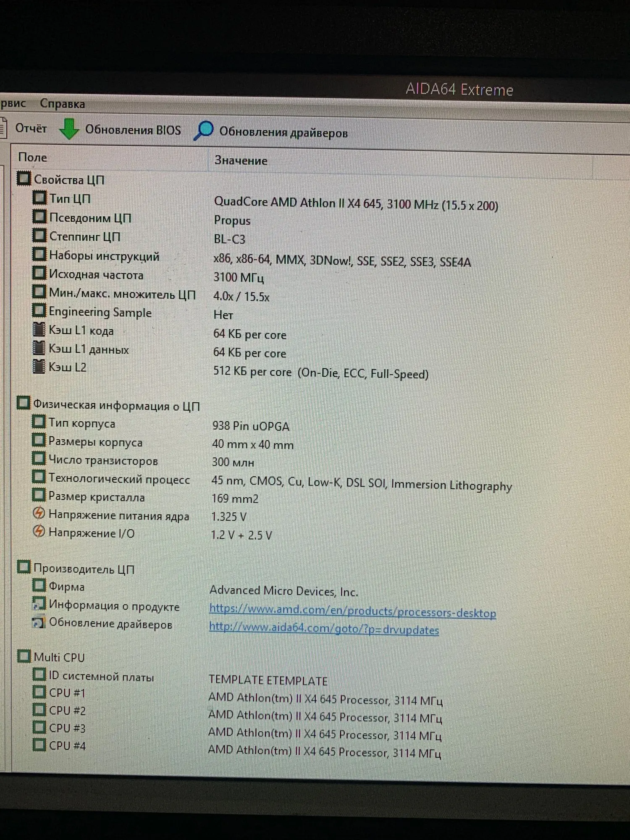Click the icon beside ID системной платы
Viewport: 630px width, 840px height.
pyautogui.click(x=39, y=675)
